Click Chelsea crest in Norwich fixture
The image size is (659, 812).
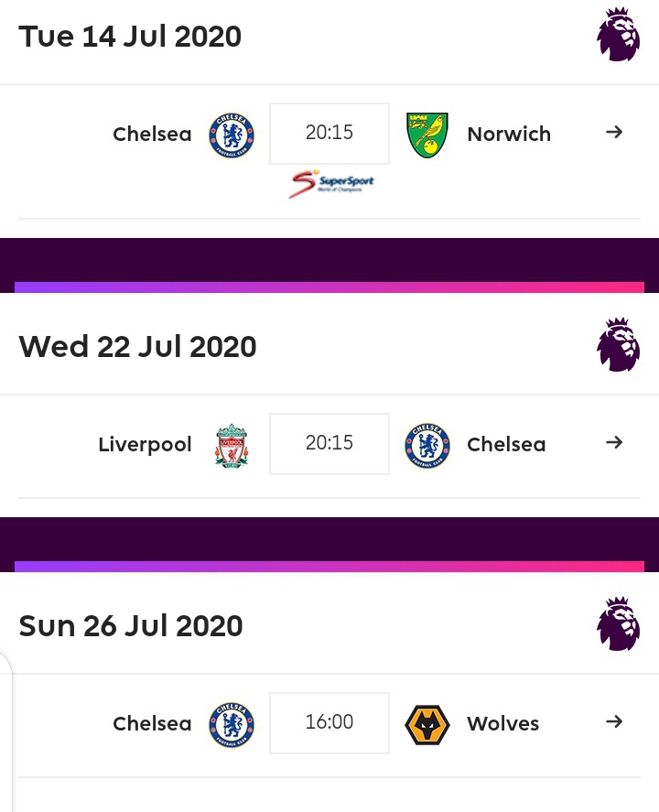pos(232,135)
